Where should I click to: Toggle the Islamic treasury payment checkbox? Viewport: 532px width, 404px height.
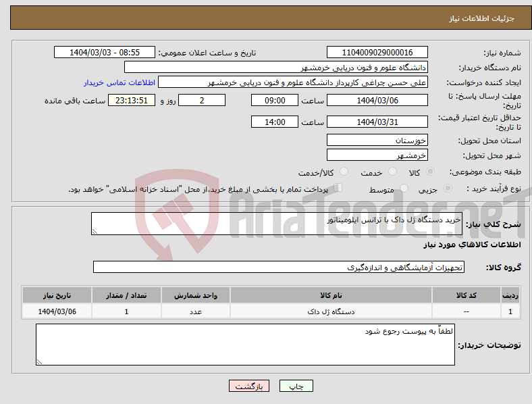coord(338,187)
